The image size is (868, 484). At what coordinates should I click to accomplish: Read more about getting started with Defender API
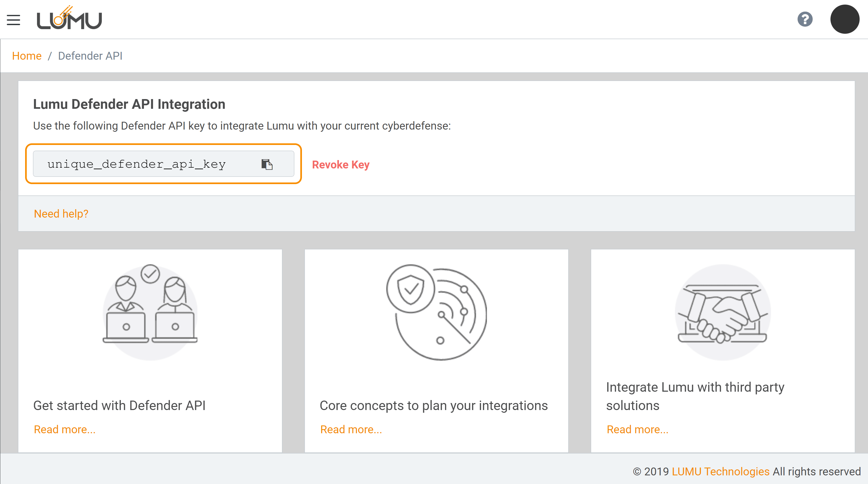[x=65, y=429]
